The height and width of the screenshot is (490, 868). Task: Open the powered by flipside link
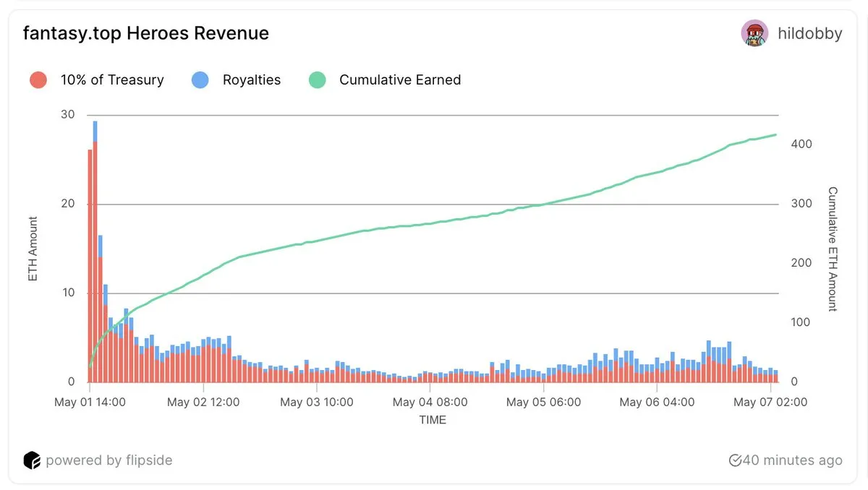[x=109, y=460]
